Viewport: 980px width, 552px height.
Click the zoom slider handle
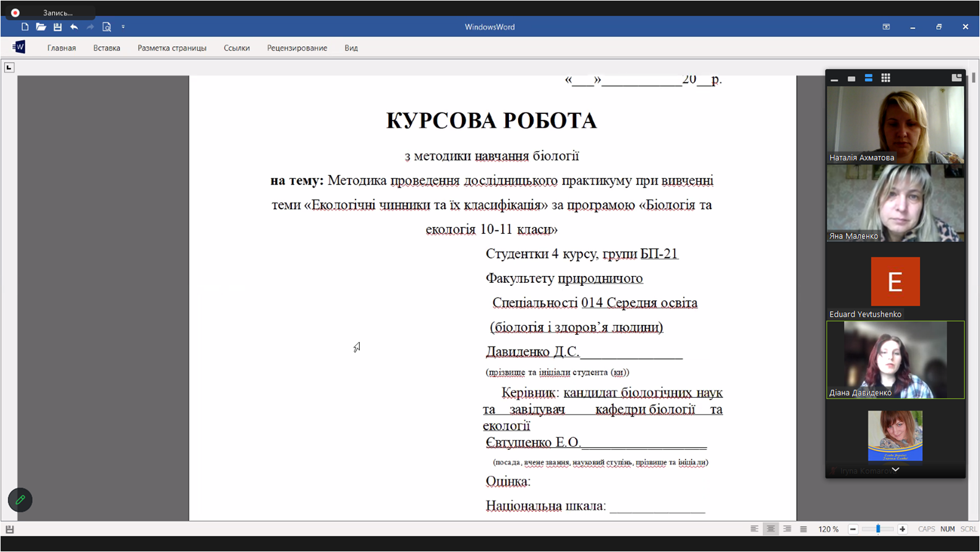[878, 529]
